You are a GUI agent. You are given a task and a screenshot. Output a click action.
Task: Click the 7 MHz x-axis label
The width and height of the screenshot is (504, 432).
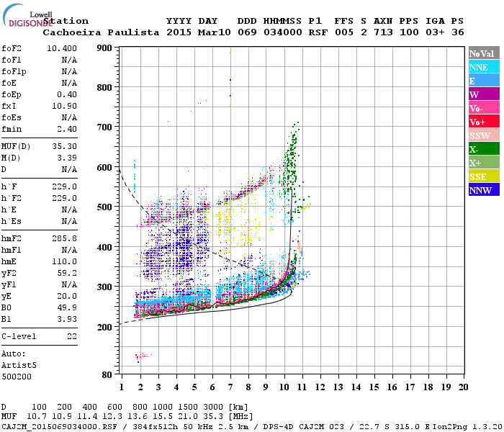[230, 387]
